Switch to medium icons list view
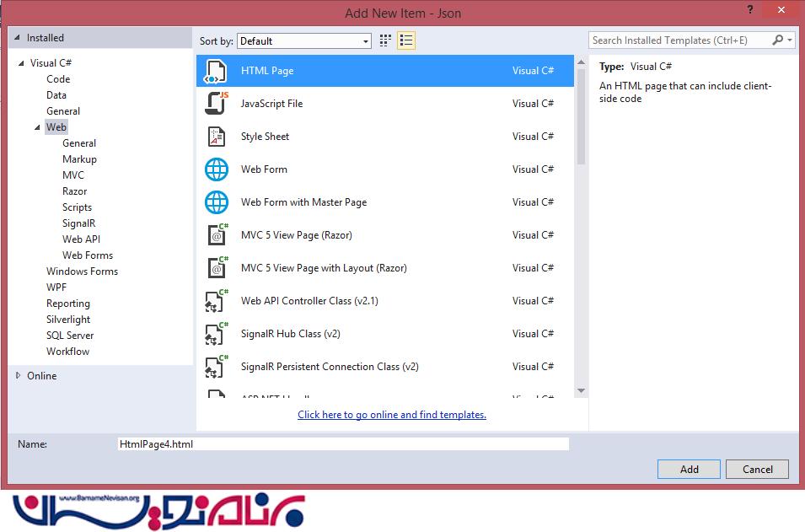The width and height of the screenshot is (805, 532). click(x=406, y=40)
